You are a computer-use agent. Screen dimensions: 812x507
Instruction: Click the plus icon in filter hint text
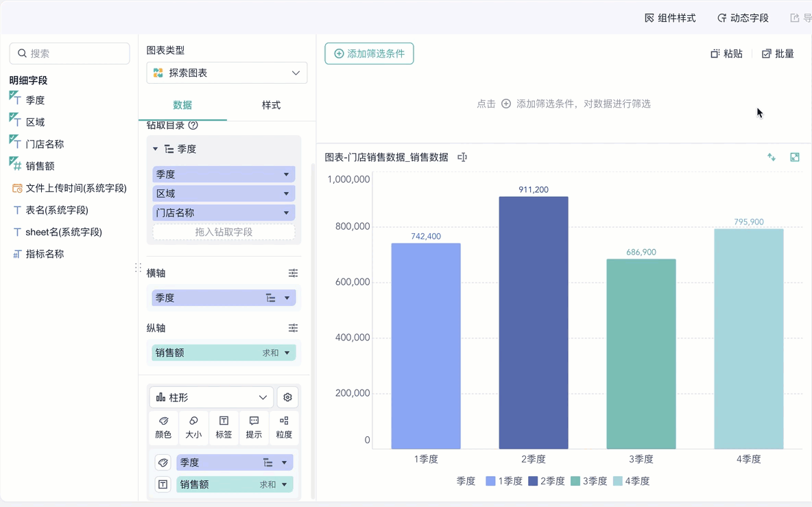(x=506, y=104)
